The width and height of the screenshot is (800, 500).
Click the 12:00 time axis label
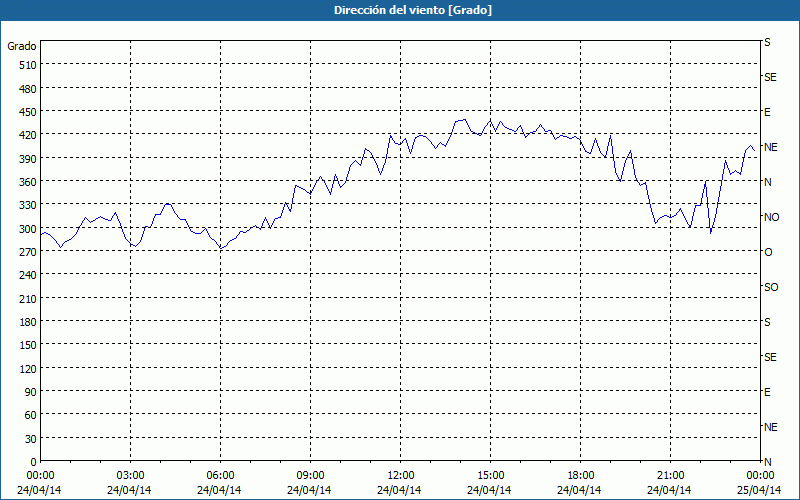tap(401, 476)
